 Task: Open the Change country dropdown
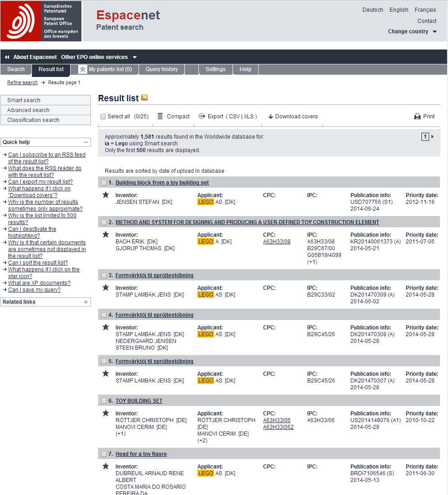point(412,31)
